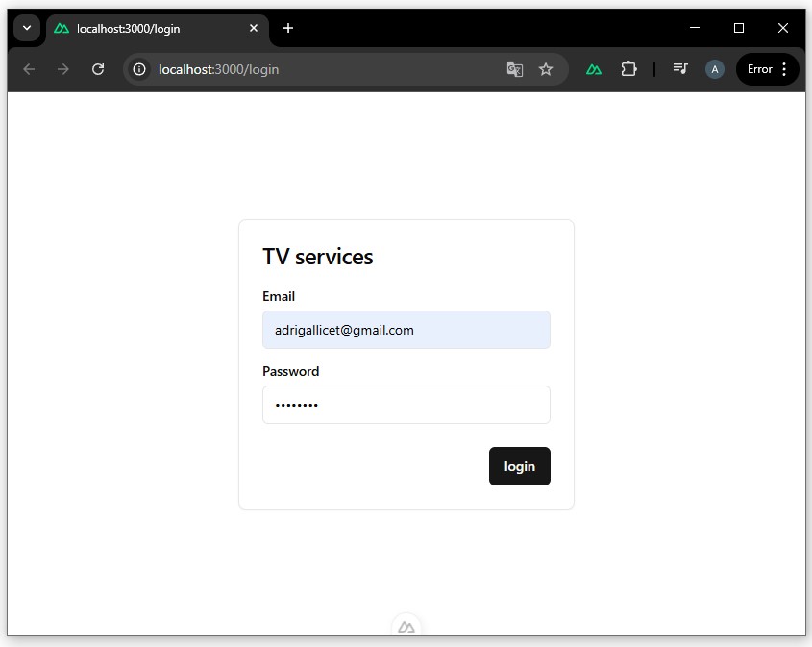The image size is (812, 647).
Task: Reload the login page
Action: 98,69
